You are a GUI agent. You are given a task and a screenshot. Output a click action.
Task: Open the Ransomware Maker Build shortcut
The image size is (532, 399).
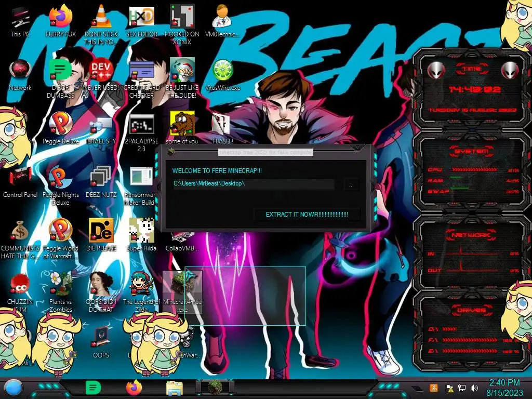point(141,186)
